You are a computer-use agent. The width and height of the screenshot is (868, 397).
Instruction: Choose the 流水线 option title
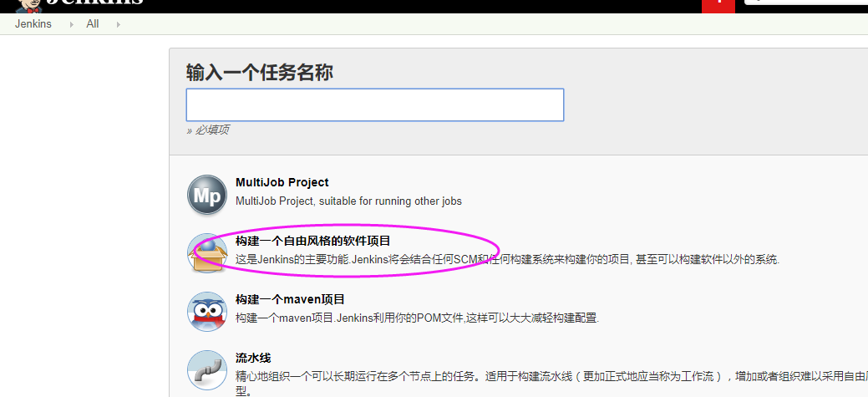[253, 359]
